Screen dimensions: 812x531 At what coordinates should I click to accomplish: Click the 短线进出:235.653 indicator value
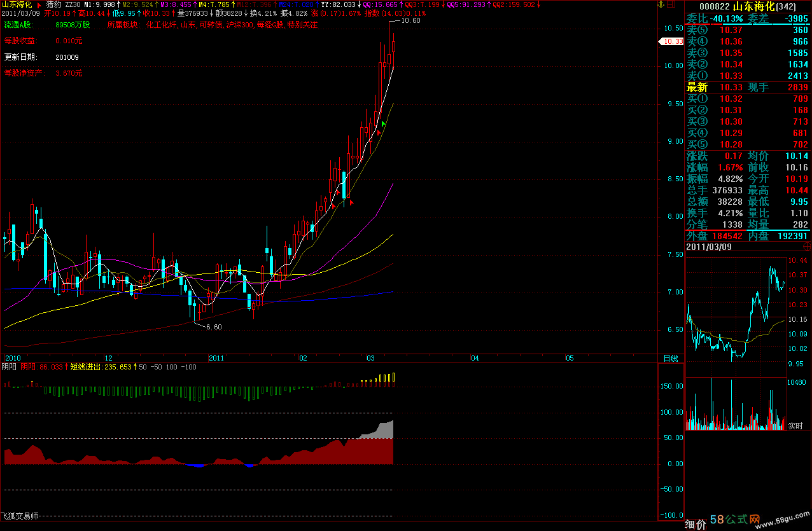(101, 367)
